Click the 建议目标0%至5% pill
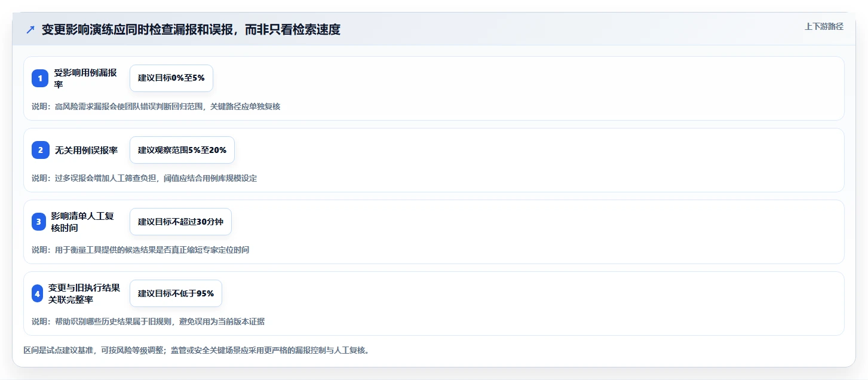 (x=171, y=78)
